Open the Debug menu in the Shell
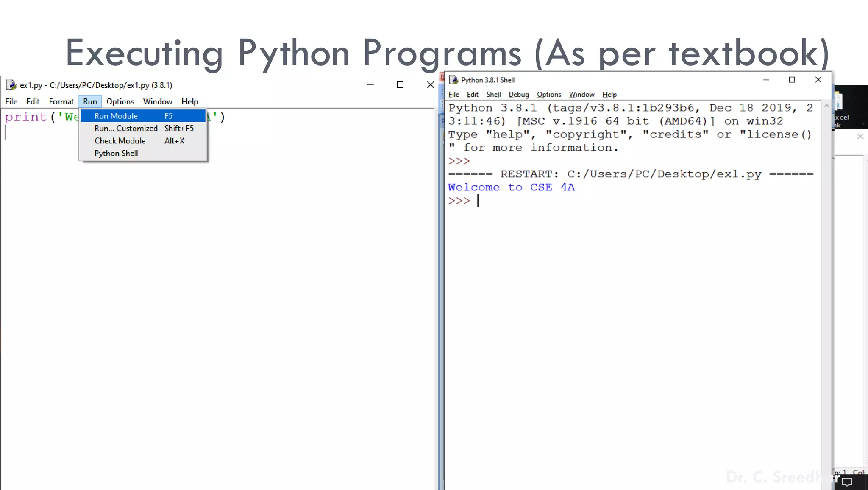 coord(518,95)
